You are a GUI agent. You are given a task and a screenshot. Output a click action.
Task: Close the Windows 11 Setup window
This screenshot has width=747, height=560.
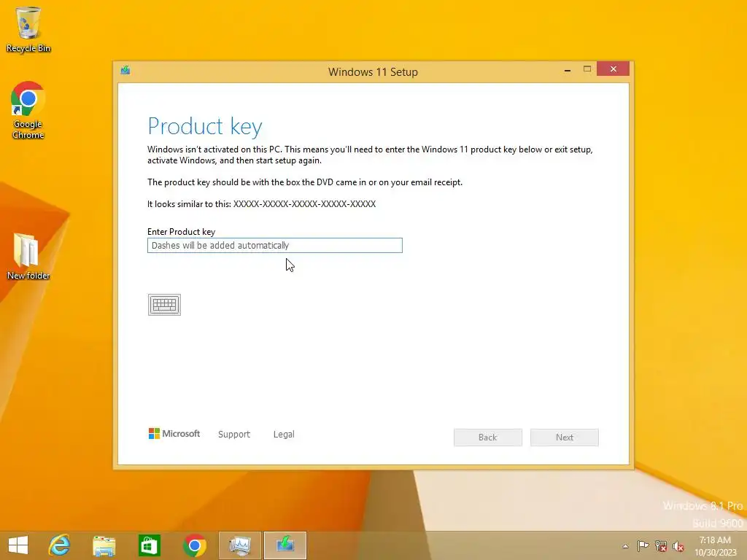click(x=613, y=69)
